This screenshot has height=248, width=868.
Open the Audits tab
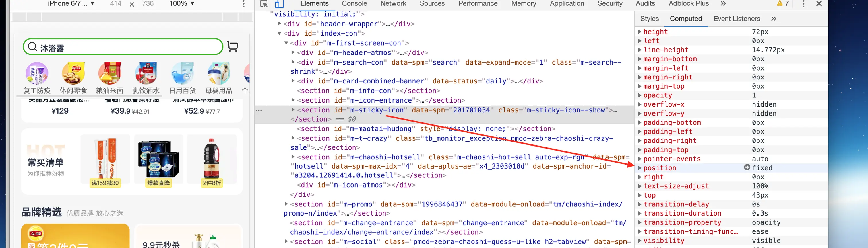pos(645,4)
